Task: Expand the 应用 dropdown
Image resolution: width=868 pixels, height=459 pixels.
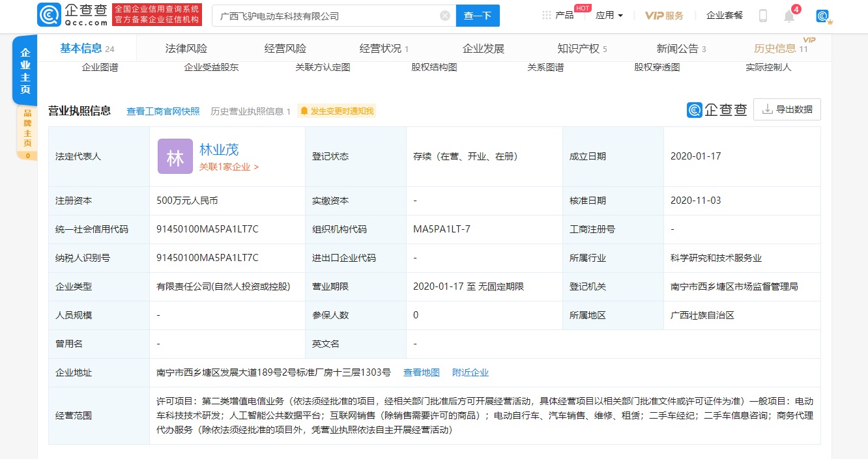Action: [x=609, y=15]
